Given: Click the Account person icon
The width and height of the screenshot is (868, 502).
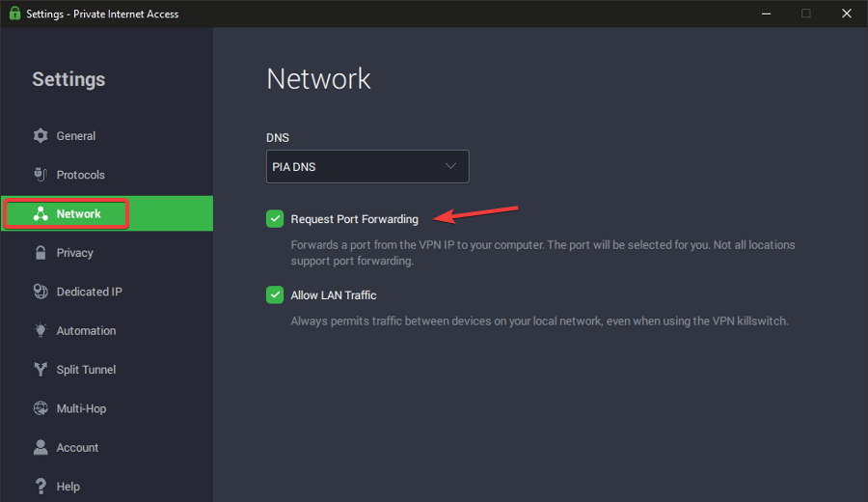Looking at the screenshot, I should [41, 448].
